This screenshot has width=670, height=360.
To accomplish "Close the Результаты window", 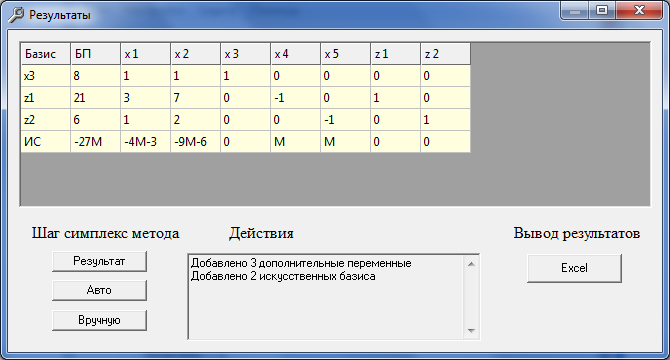I will pyautogui.click(x=639, y=11).
